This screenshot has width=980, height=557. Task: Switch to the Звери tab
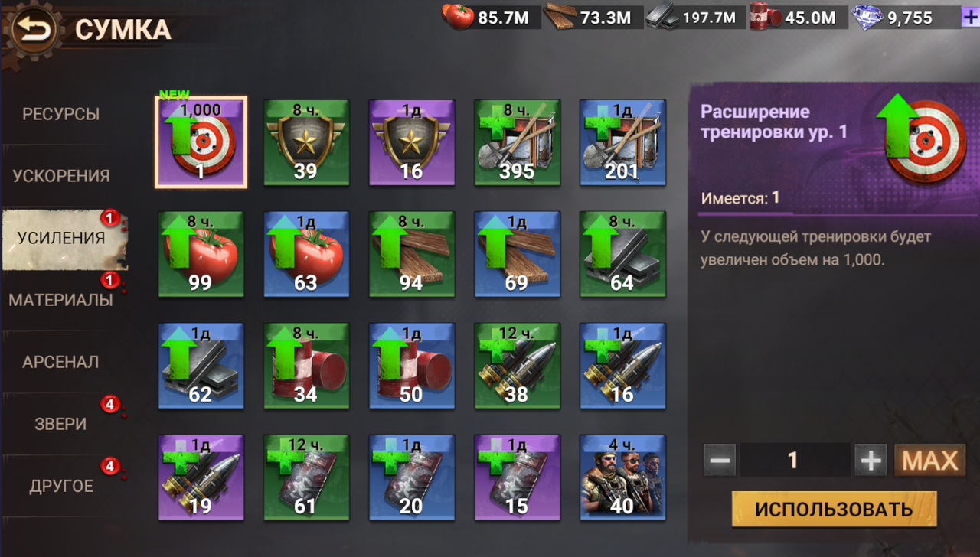(x=61, y=424)
